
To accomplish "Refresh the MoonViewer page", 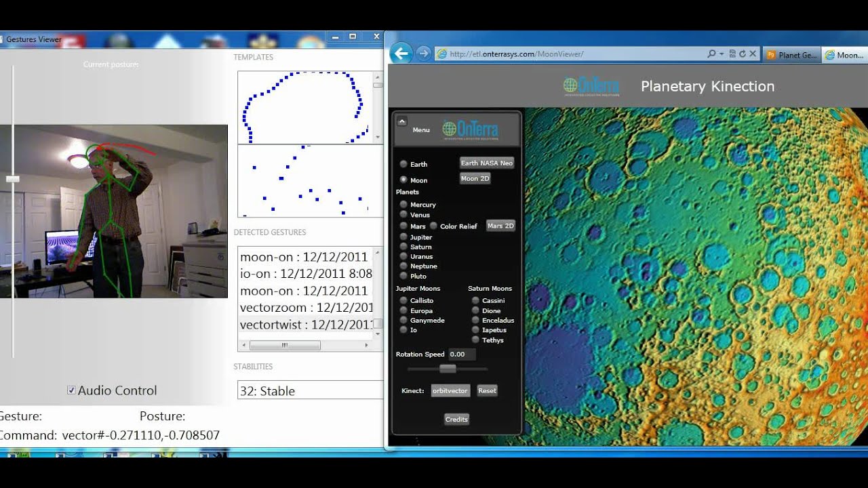I will [x=743, y=54].
